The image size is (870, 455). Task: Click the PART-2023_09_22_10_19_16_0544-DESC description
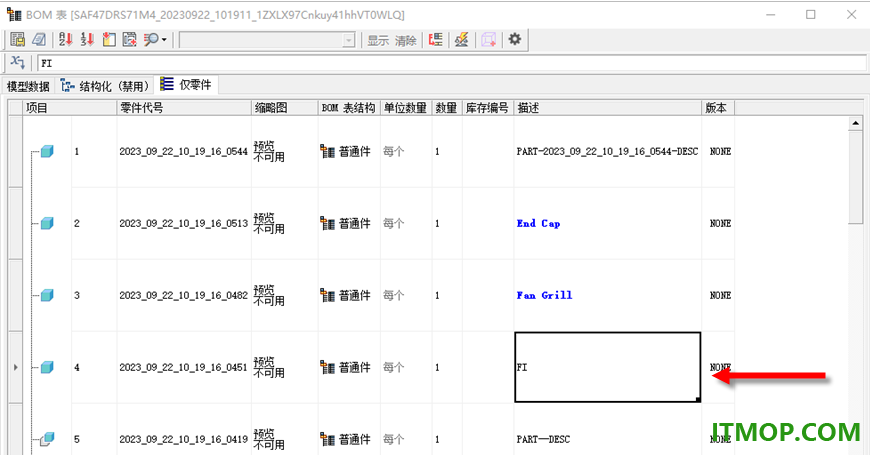coord(607,151)
